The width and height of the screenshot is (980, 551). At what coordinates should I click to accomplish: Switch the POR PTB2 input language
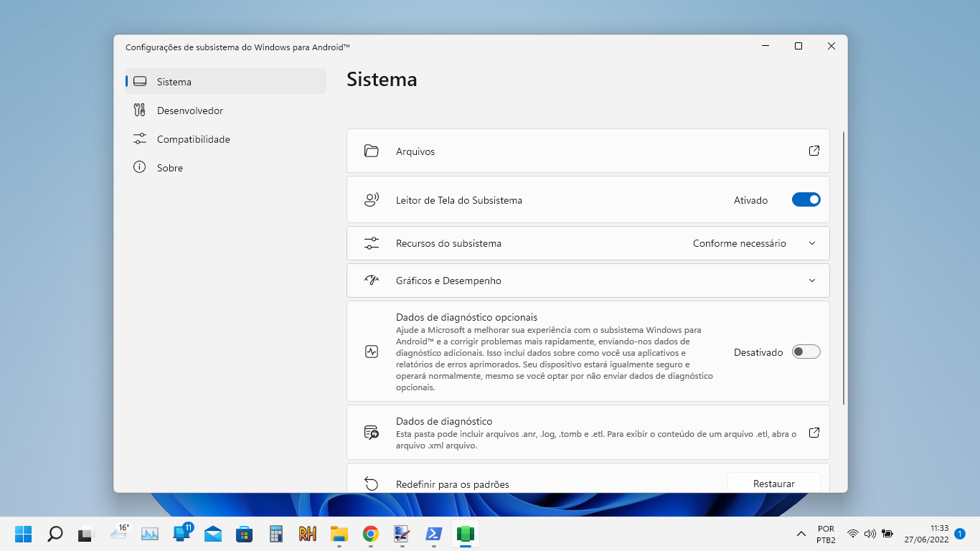(826, 534)
